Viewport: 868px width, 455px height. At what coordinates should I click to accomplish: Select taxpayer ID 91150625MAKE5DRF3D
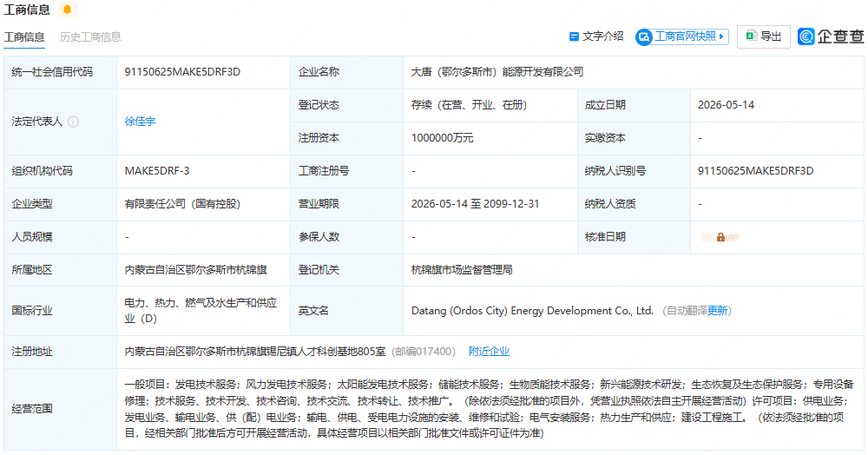[x=756, y=171]
